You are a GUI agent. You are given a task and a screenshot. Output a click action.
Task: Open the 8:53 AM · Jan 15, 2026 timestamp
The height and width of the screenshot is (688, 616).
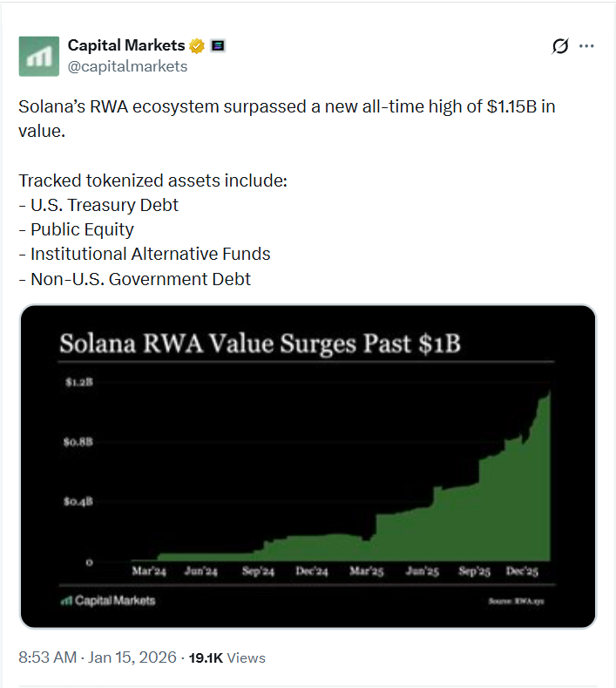point(98,657)
